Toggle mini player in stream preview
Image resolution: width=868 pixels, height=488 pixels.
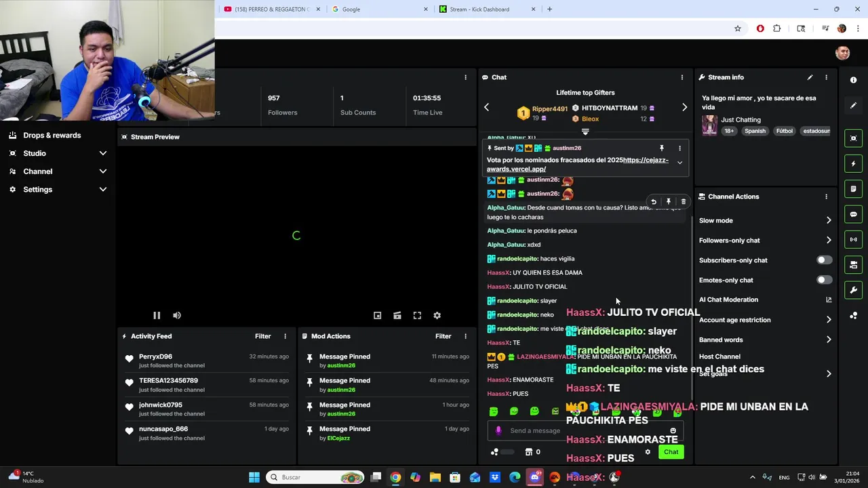[378, 315]
